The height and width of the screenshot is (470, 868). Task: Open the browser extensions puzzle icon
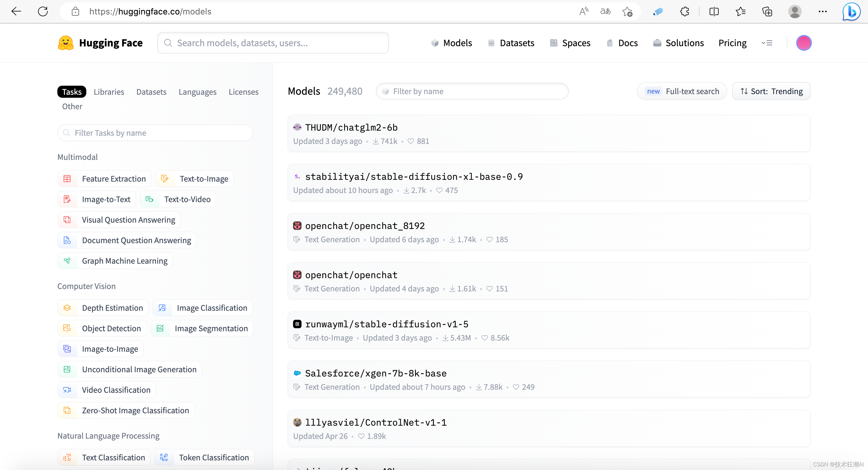point(685,11)
